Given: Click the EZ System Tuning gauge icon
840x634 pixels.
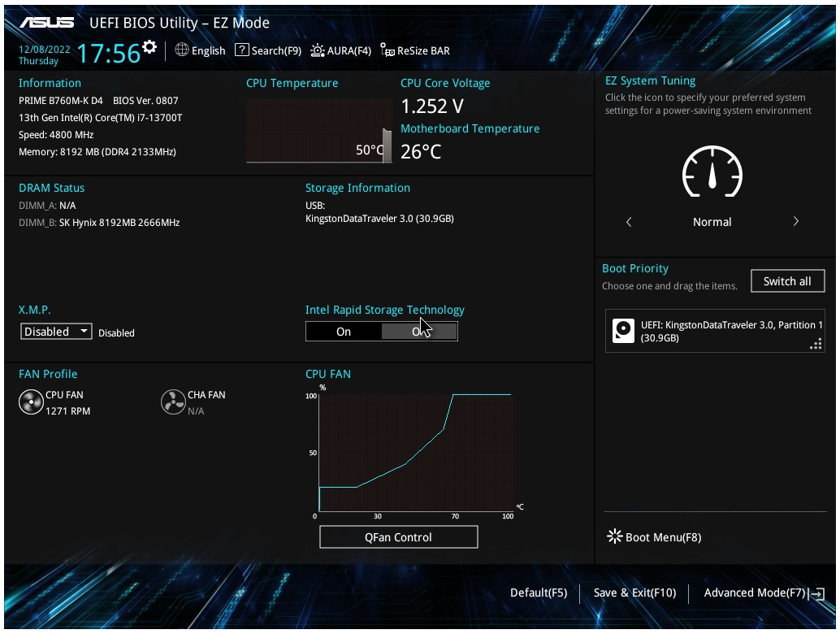Looking at the screenshot, I should coord(712,172).
